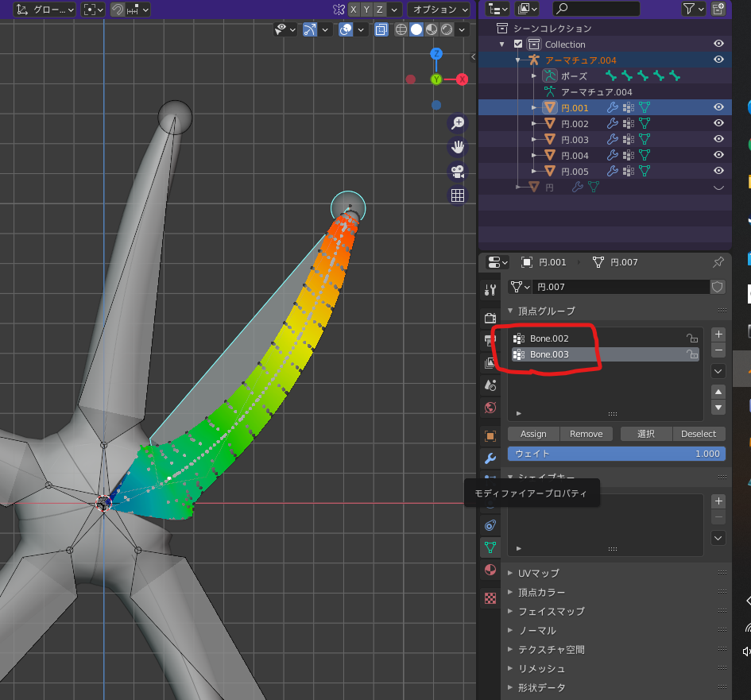Viewport: 751px width, 700px height.
Task: Open the Object properties tab
Action: pos(490,435)
